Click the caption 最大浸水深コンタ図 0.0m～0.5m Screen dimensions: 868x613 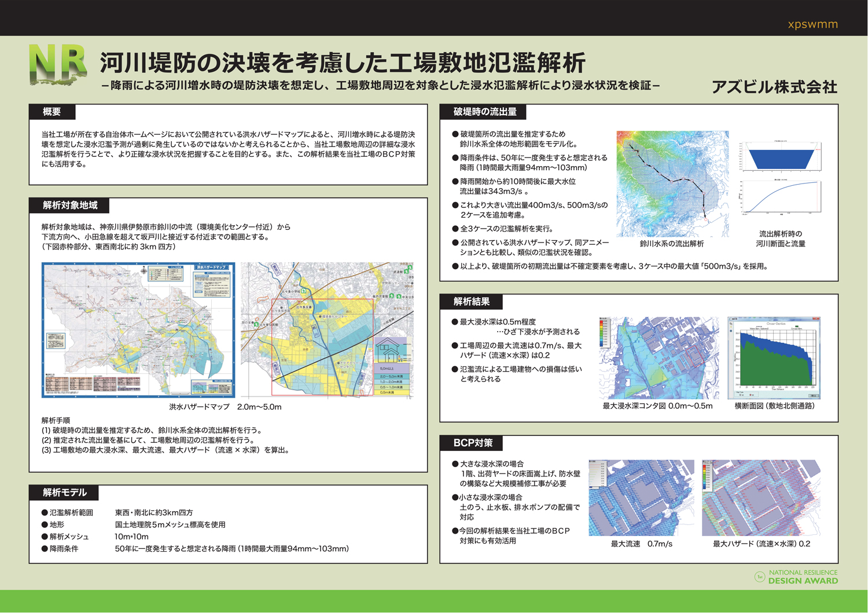pyautogui.click(x=658, y=406)
